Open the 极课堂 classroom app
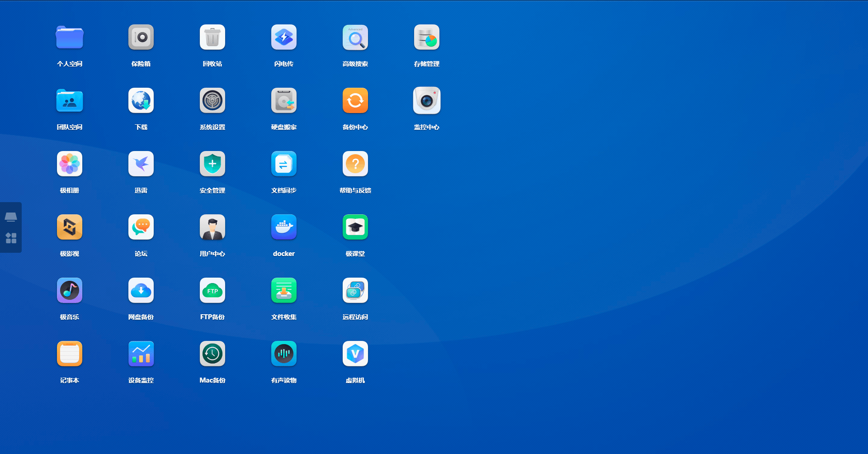The width and height of the screenshot is (868, 454). pyautogui.click(x=355, y=227)
